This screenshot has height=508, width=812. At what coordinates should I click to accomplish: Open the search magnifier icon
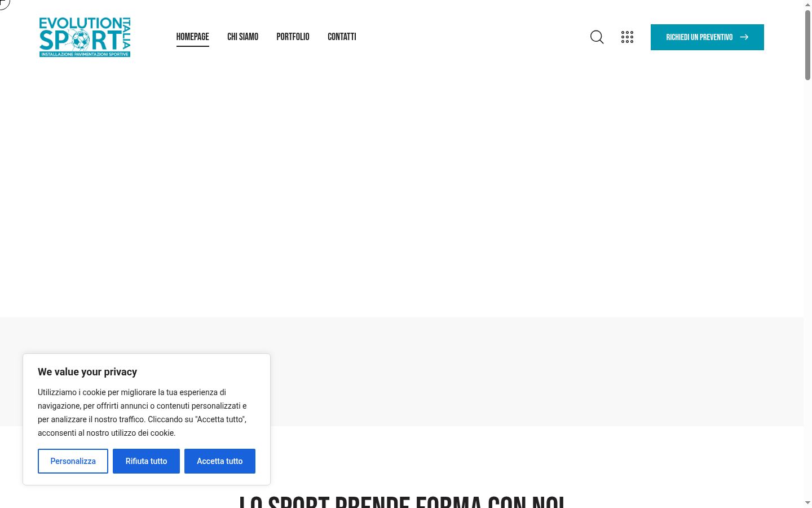[597, 37]
